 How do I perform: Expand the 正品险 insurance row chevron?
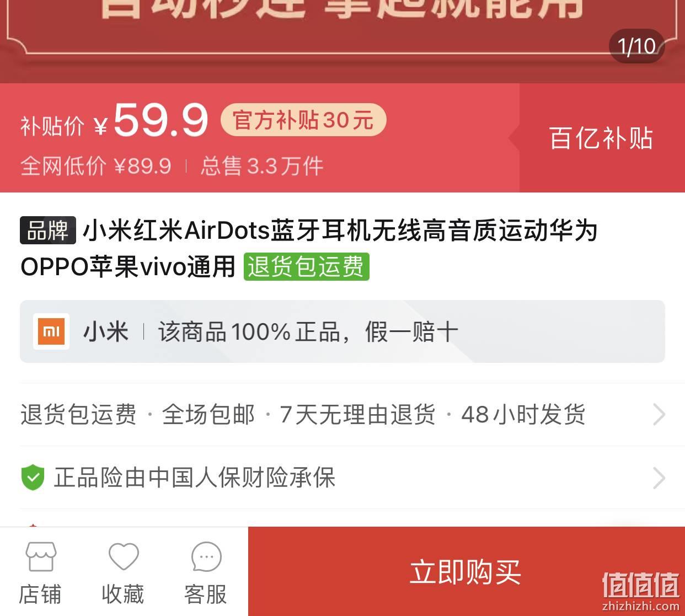[x=659, y=478]
